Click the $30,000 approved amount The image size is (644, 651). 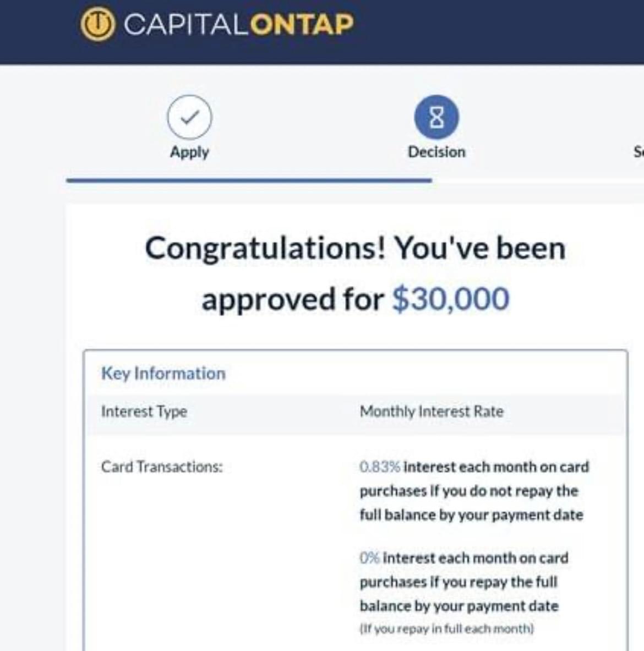click(x=450, y=298)
